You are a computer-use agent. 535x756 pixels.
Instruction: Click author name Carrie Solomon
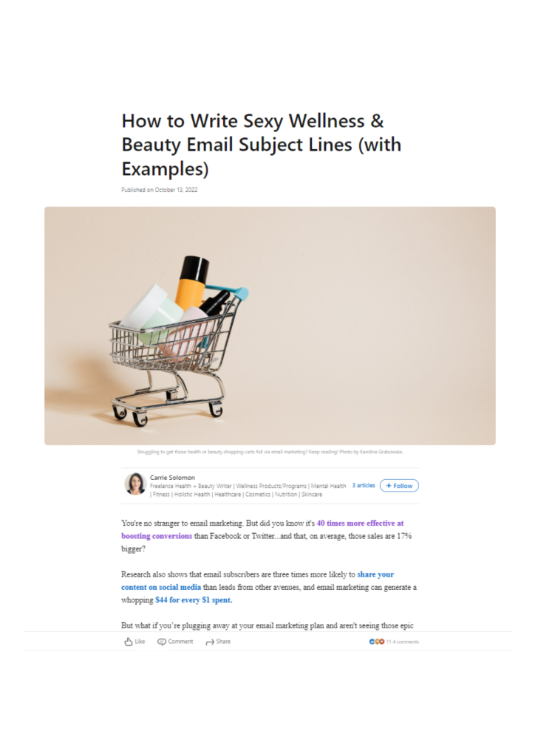[x=172, y=478]
